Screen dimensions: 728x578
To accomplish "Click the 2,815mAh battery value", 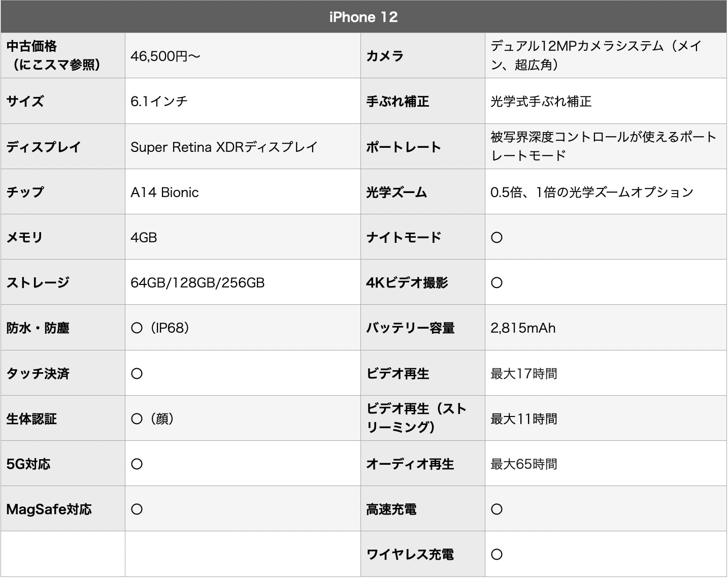I will (523, 328).
